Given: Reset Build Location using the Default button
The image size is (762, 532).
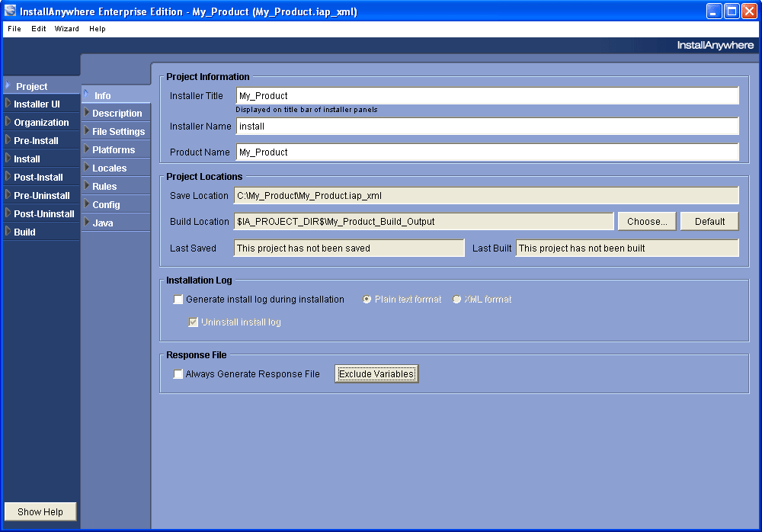Looking at the screenshot, I should tap(709, 221).
